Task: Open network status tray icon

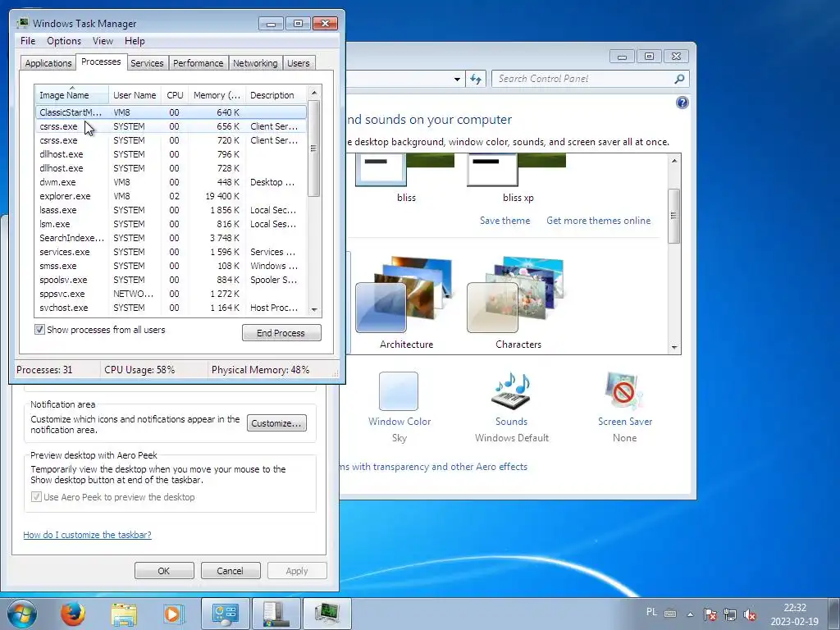Action: pos(729,614)
